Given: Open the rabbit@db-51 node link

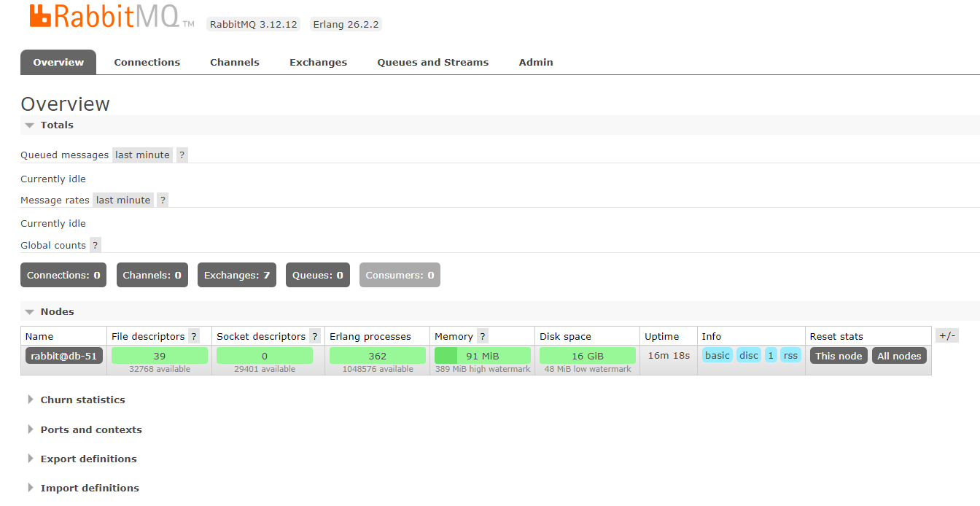Looking at the screenshot, I should (64, 356).
